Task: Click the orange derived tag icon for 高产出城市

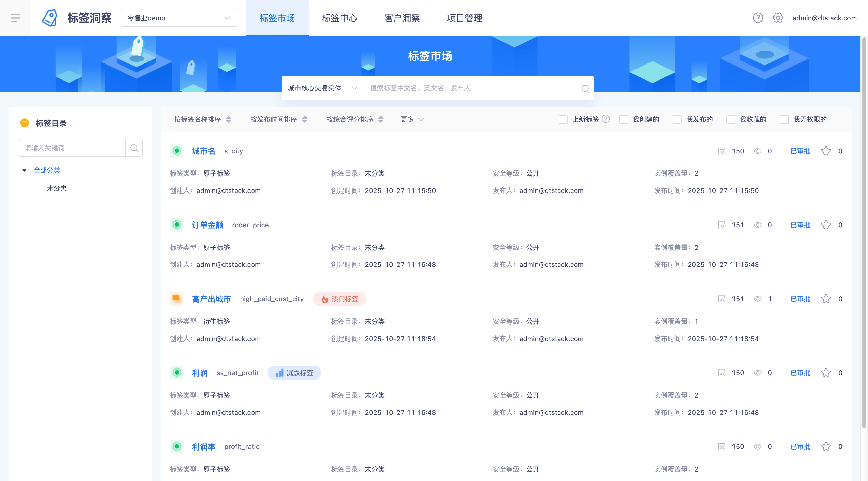Action: 177,299
